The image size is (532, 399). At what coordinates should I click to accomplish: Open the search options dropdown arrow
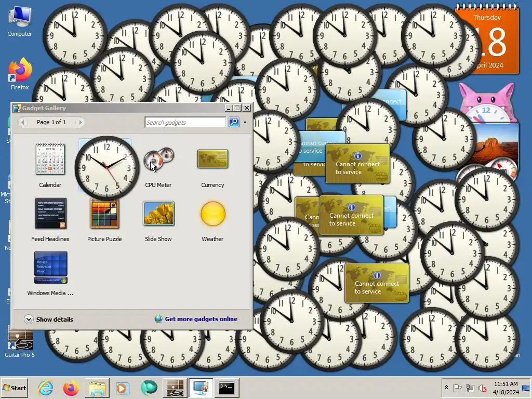245,122
